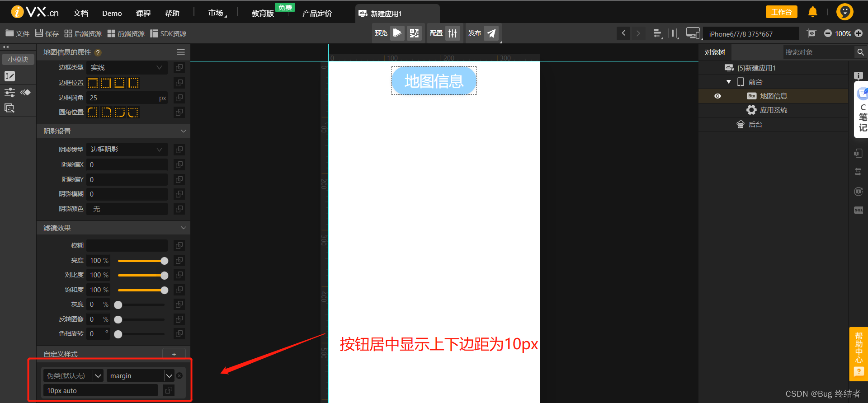This screenshot has height=403, width=868.
Task: Open the 教育版 menu item
Action: tap(263, 13)
